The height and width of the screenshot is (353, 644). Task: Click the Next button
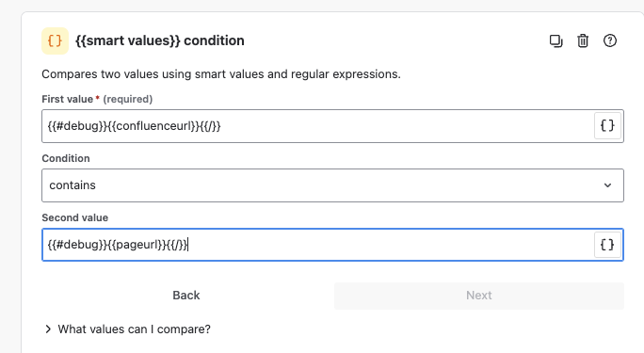pos(479,296)
